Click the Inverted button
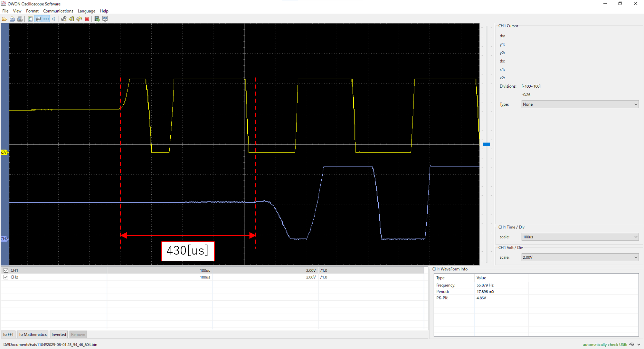This screenshot has width=644, height=349. tap(59, 334)
